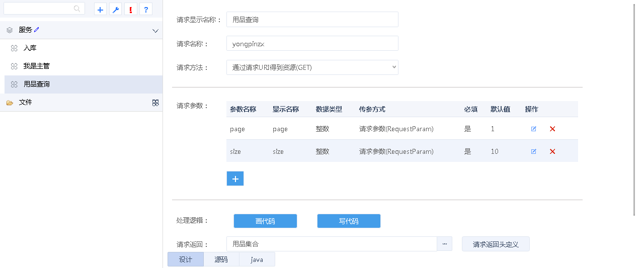Open the 请求方法 dropdown
The width and height of the screenshot is (644, 268).
312,67
